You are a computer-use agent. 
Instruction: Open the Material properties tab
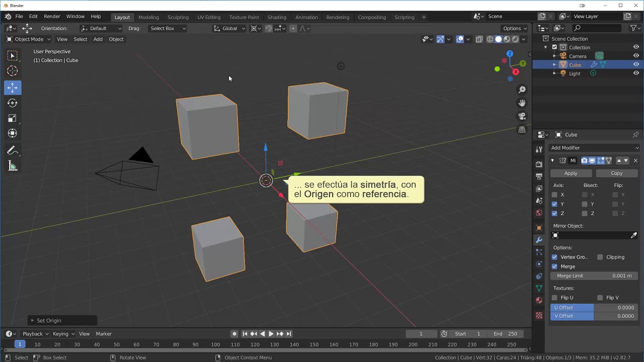coord(539,300)
